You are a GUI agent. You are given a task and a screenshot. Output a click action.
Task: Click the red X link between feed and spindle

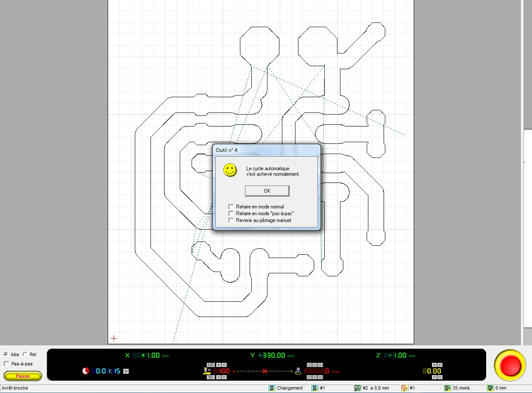pos(265,371)
